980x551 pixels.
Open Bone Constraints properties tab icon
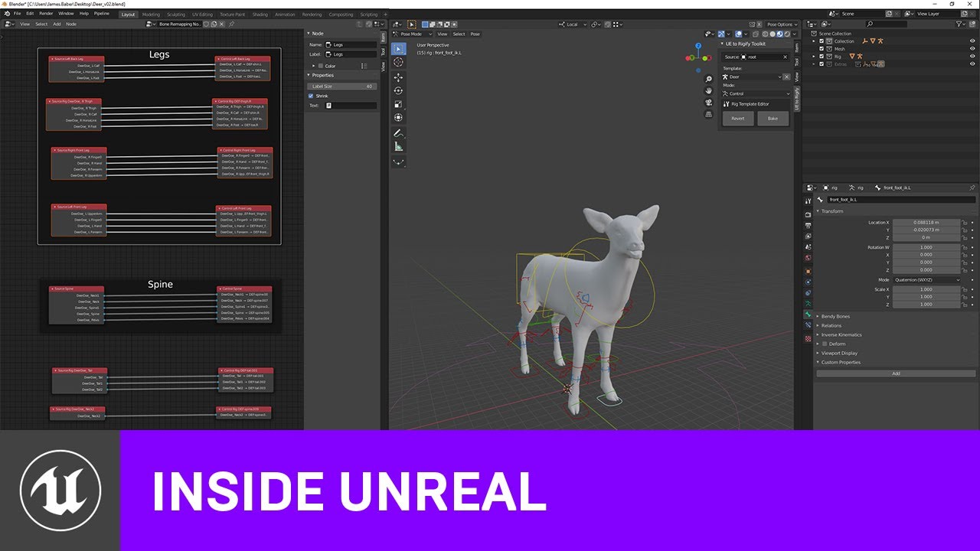808,326
